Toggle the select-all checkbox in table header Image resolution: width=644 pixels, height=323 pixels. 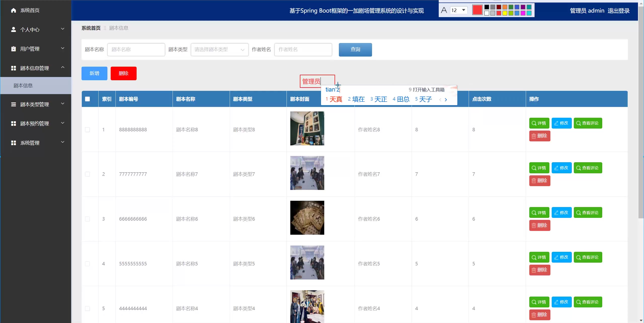coord(87,99)
